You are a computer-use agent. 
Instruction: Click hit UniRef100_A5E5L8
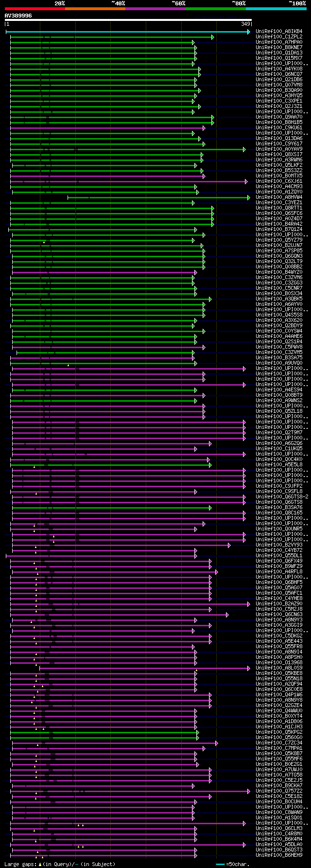coord(279,465)
